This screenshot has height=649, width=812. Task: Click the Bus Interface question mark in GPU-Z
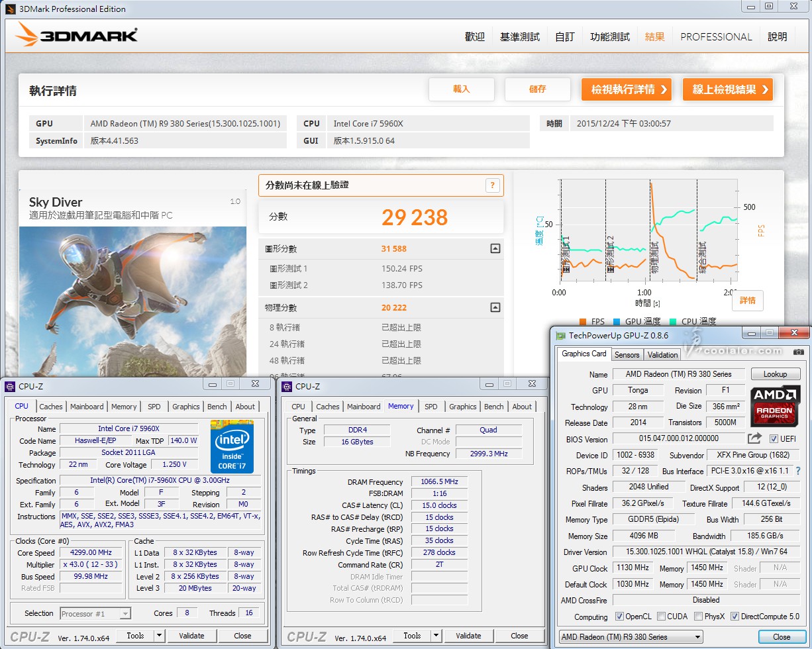coord(798,471)
